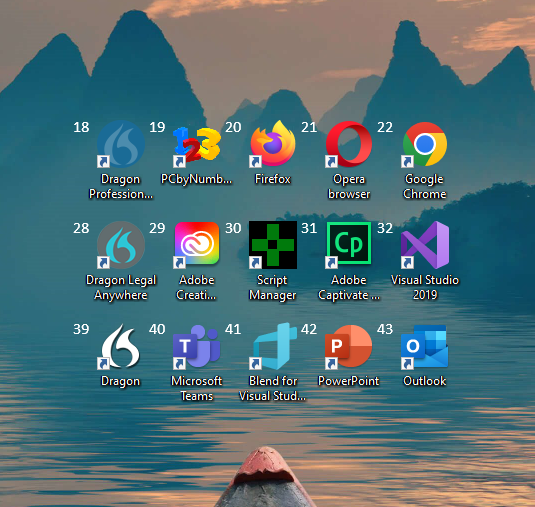Click the Adobe Creative Cloud icon

(197, 243)
